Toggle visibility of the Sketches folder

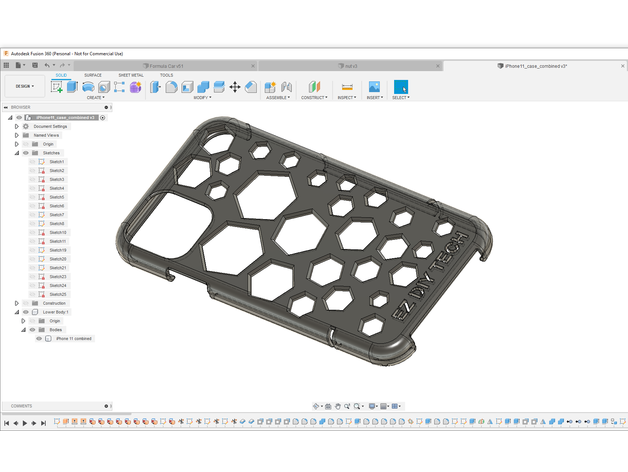(26, 153)
